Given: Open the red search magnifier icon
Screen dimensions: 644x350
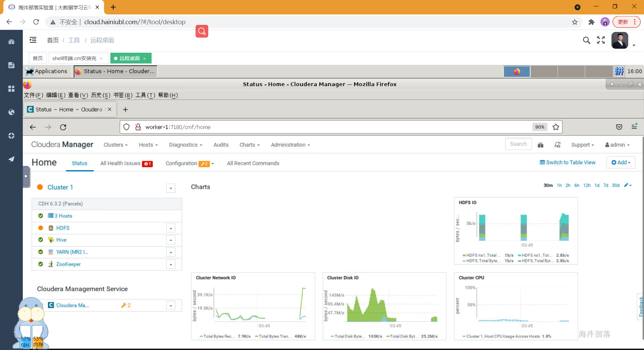Looking at the screenshot, I should 202,31.
